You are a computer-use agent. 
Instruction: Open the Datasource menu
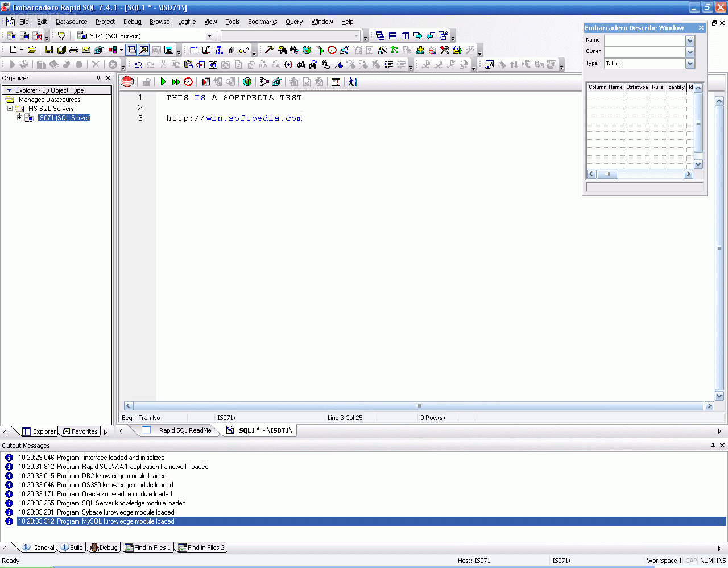coord(72,22)
